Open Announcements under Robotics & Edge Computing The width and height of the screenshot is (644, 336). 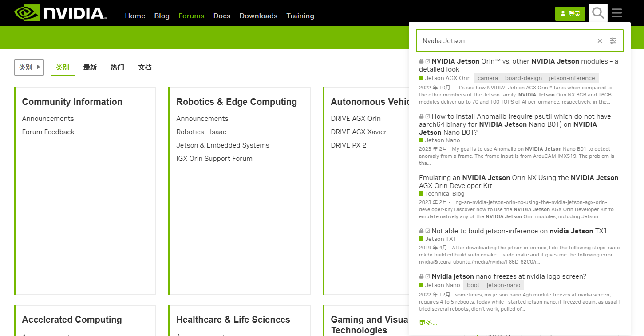coord(202,119)
